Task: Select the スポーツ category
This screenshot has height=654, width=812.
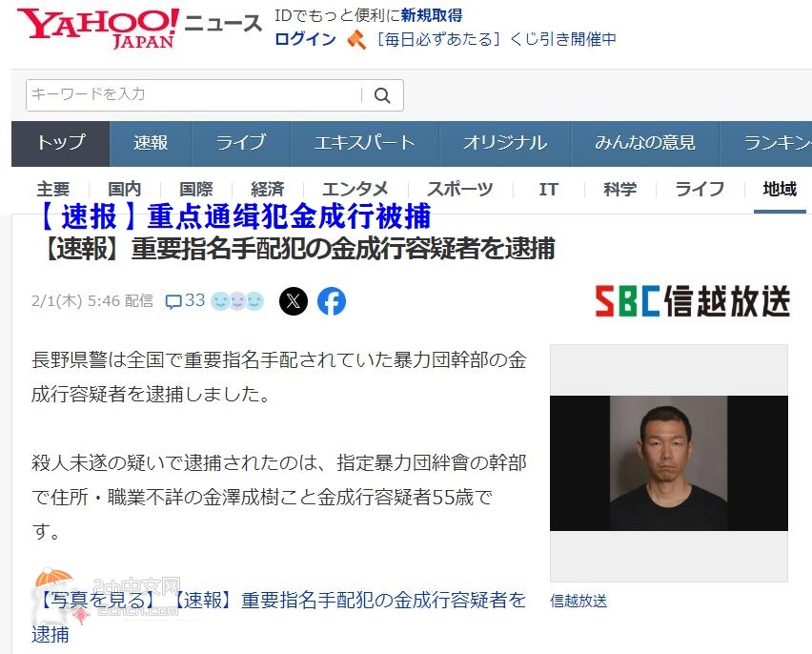Action: (460, 190)
